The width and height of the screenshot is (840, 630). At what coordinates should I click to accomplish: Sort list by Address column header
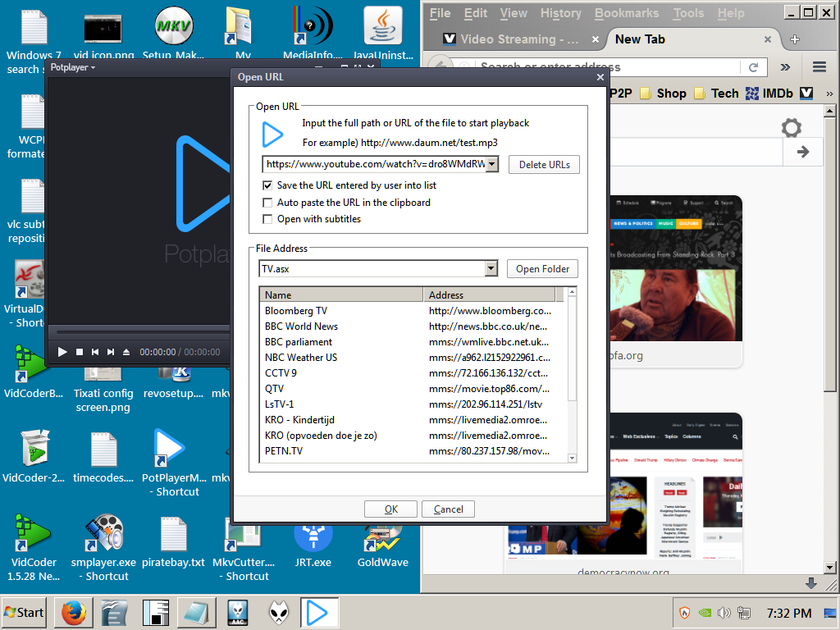pyautogui.click(x=489, y=294)
